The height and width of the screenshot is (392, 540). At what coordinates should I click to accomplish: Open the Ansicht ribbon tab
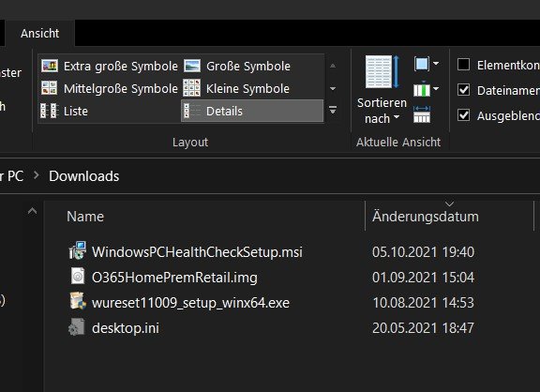pyautogui.click(x=40, y=34)
